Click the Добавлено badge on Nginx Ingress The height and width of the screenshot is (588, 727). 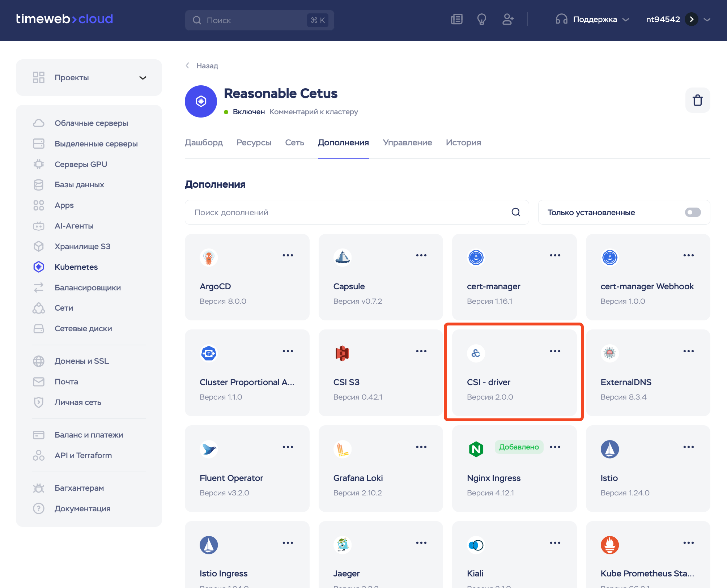[519, 447]
